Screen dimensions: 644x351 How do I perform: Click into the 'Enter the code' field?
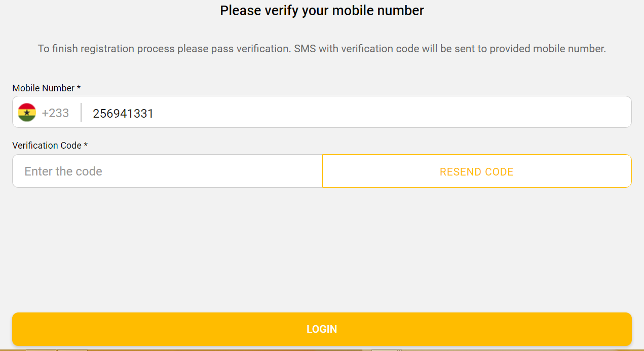coord(167,171)
